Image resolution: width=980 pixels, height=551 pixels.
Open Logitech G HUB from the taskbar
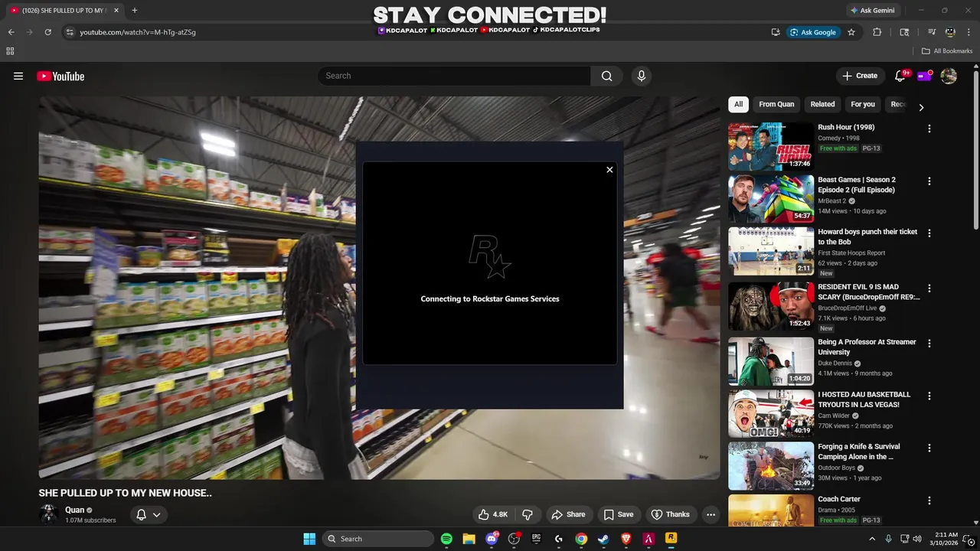[x=559, y=539]
